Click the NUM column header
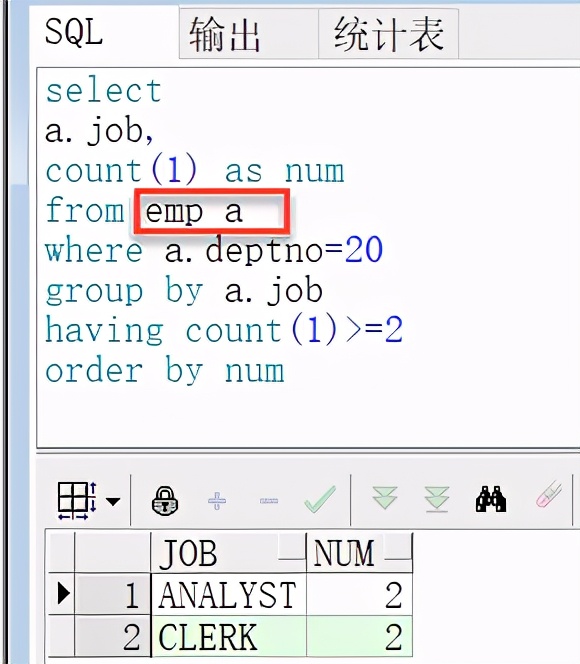580x664 pixels. coord(359,553)
